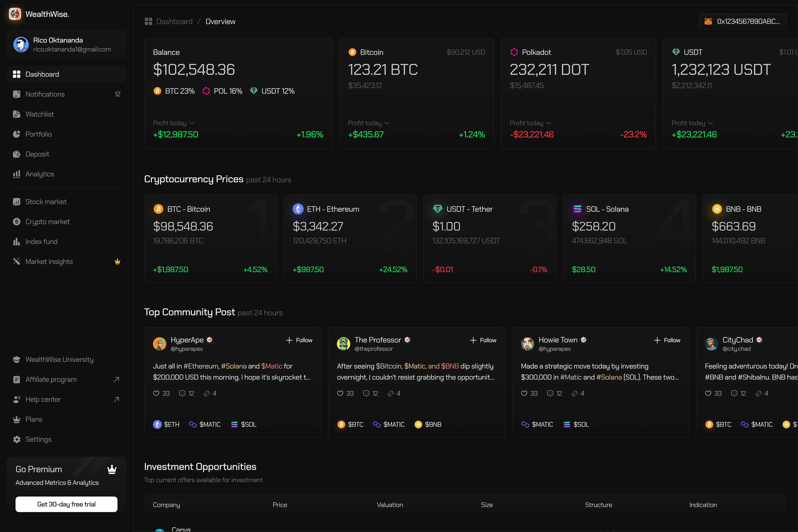Viewport: 798px width, 532px height.
Task: Start the Get 30-day free trial
Action: tap(66, 504)
